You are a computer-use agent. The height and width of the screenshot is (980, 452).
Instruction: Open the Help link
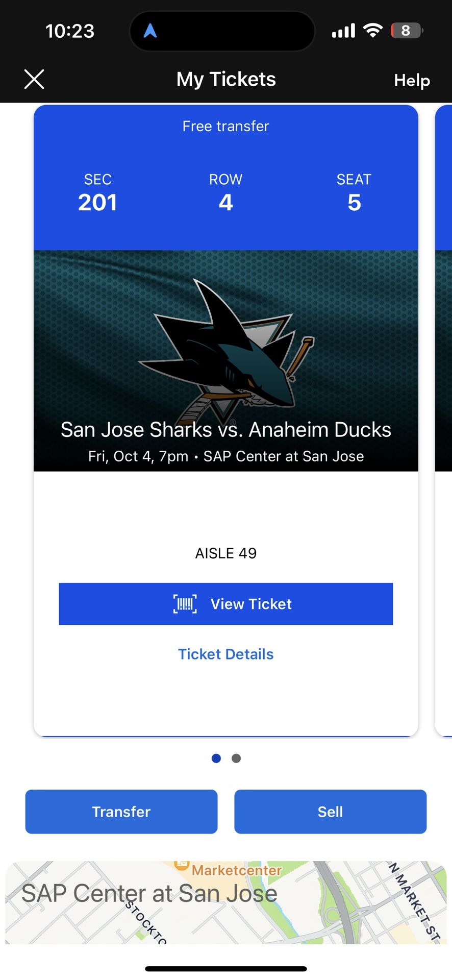[412, 80]
